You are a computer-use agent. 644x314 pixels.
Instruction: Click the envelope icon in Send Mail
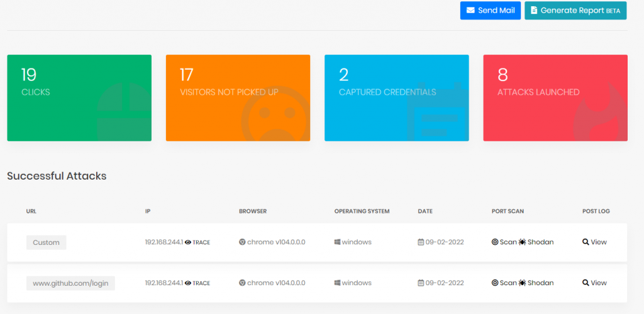[470, 10]
